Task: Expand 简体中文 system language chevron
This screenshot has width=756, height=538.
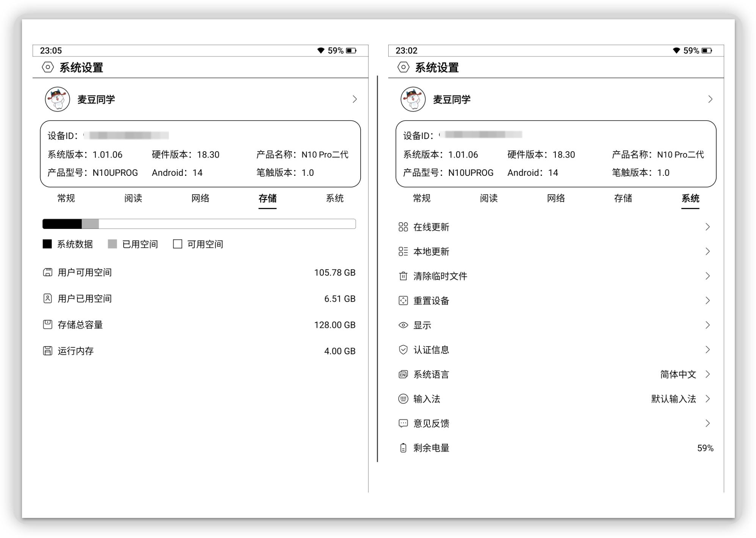Action: point(707,374)
